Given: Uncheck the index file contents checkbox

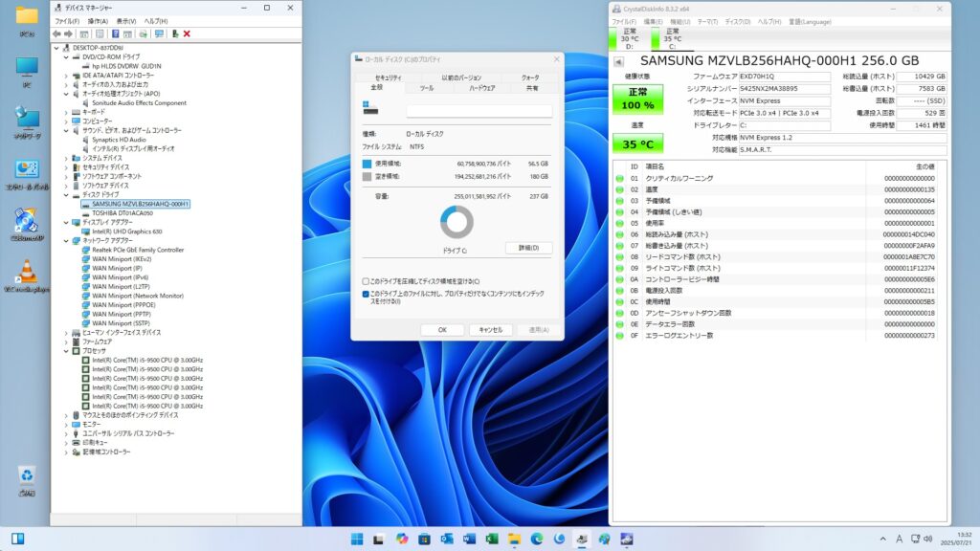Looking at the screenshot, I should click(x=367, y=295).
